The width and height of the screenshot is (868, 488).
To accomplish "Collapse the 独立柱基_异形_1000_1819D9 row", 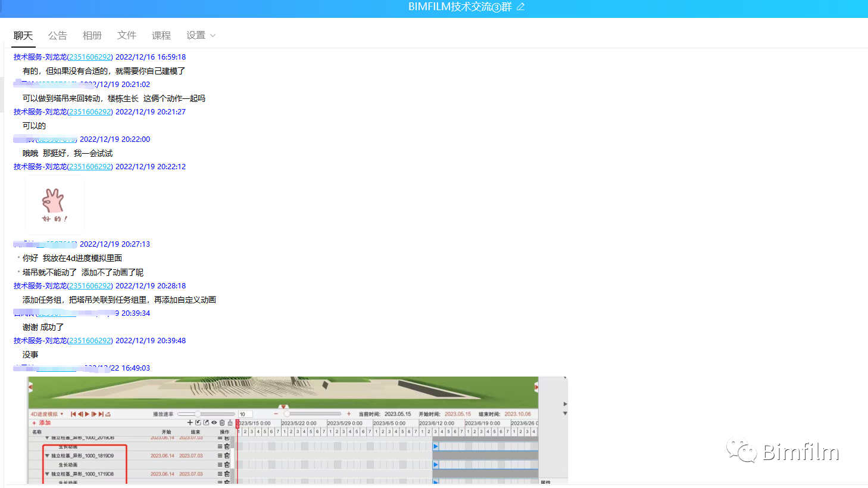I will [x=47, y=456].
